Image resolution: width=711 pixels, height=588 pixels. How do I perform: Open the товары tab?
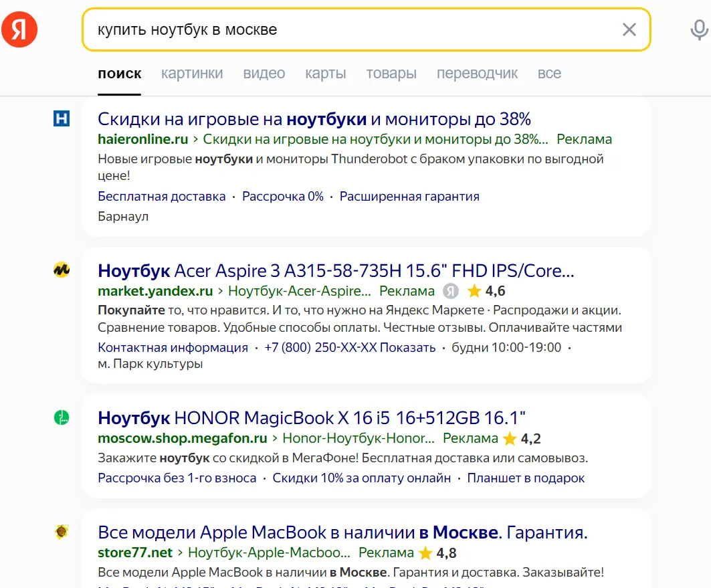point(391,74)
